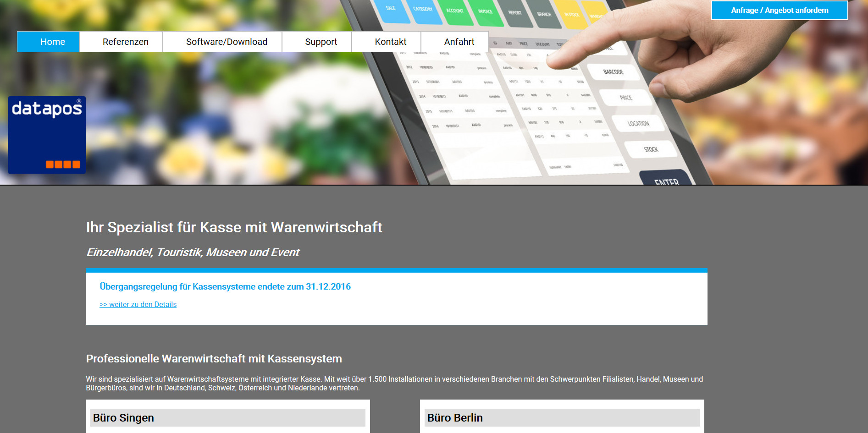Go to the Referenzen page
The width and height of the screenshot is (868, 433).
coord(125,42)
